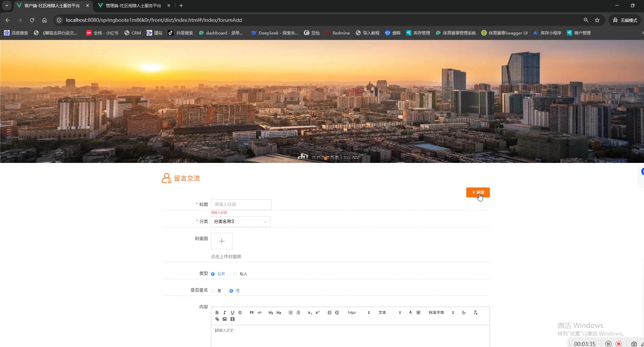Insert an image into the content editor
Screen dimensions: 644x347
pos(225,319)
